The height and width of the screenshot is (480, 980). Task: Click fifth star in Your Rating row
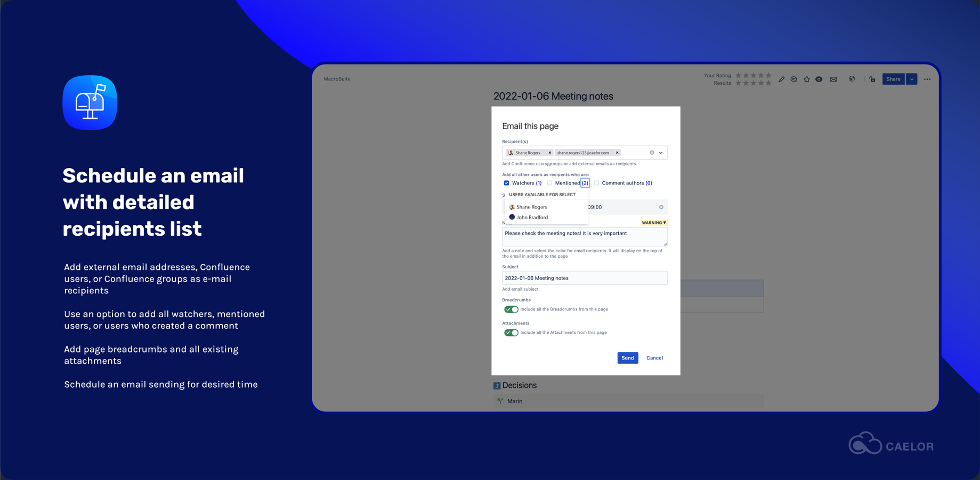(x=768, y=75)
